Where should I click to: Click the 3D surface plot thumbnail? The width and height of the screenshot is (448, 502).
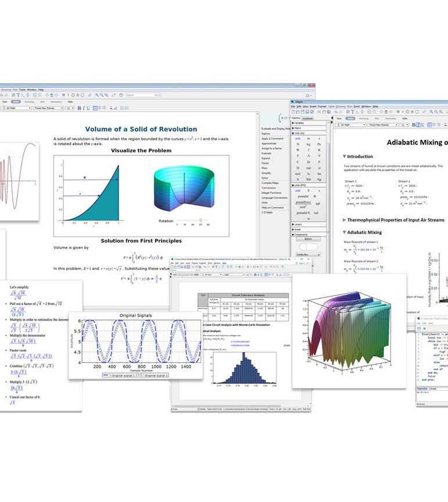tap(349, 332)
